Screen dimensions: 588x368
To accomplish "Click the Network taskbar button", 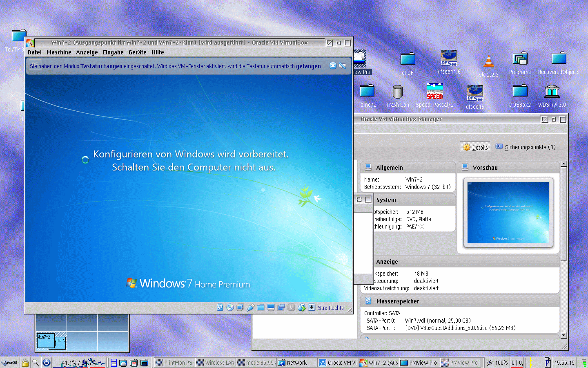I will 297,363.
